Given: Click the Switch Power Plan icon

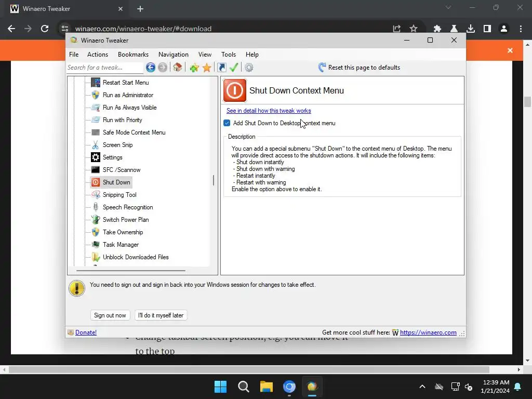Looking at the screenshot, I should point(96,220).
